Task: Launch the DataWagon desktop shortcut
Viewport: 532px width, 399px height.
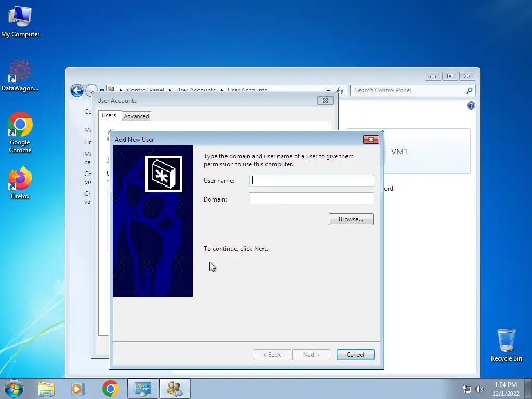Action: click(20, 75)
